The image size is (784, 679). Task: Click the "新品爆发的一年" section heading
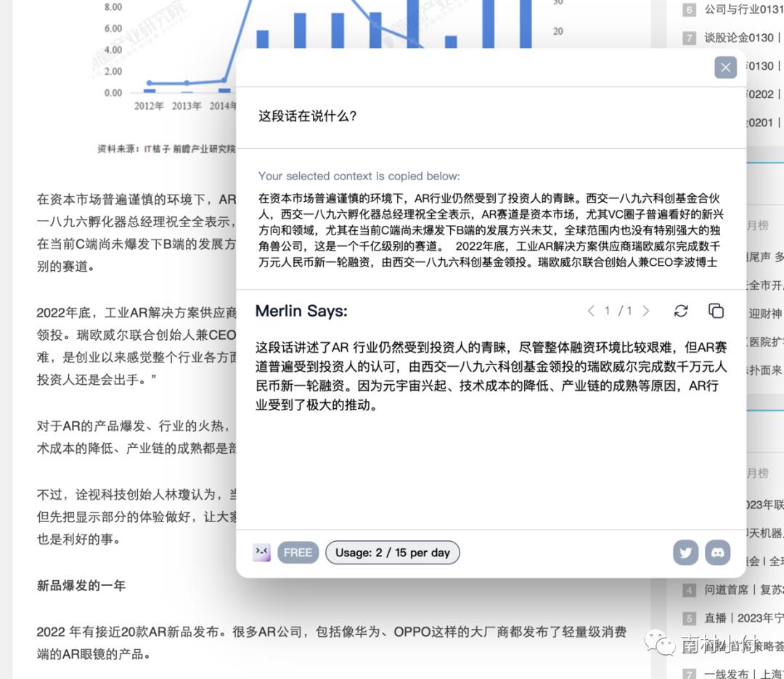[81, 585]
